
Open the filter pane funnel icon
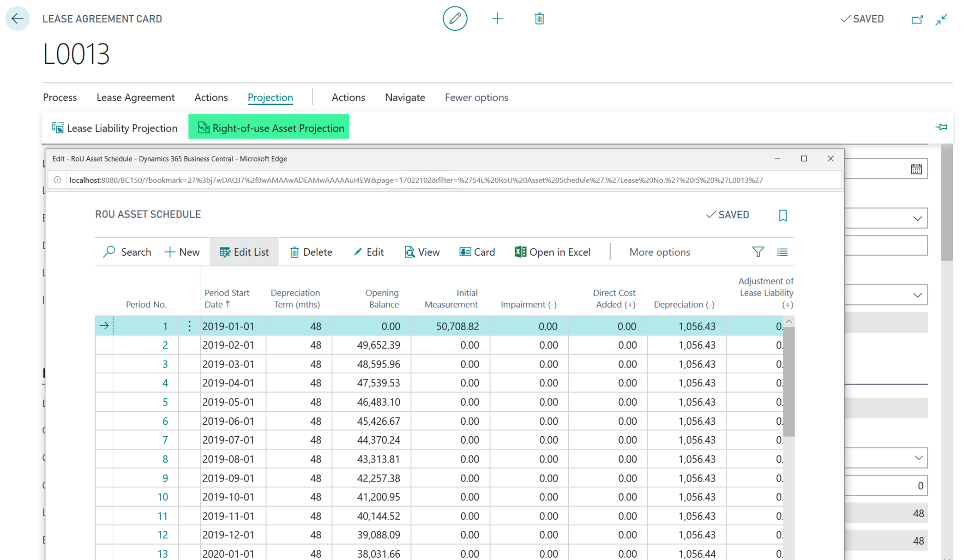(x=758, y=252)
